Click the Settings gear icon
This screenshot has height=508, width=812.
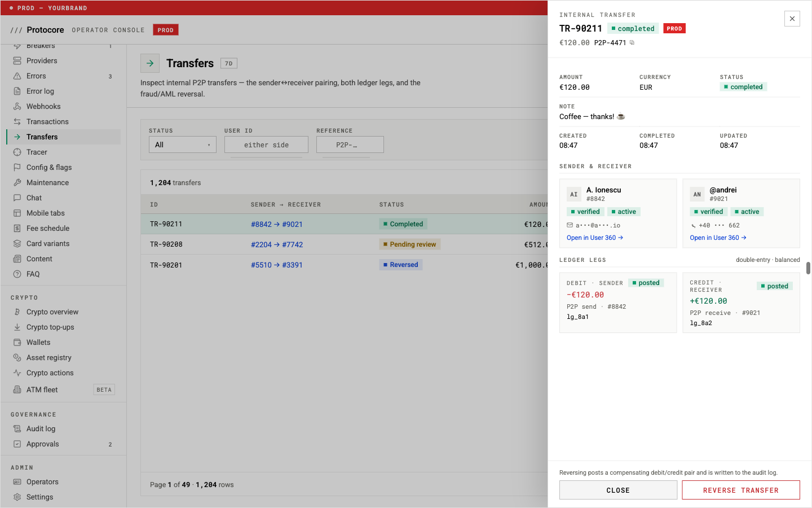[x=17, y=497]
